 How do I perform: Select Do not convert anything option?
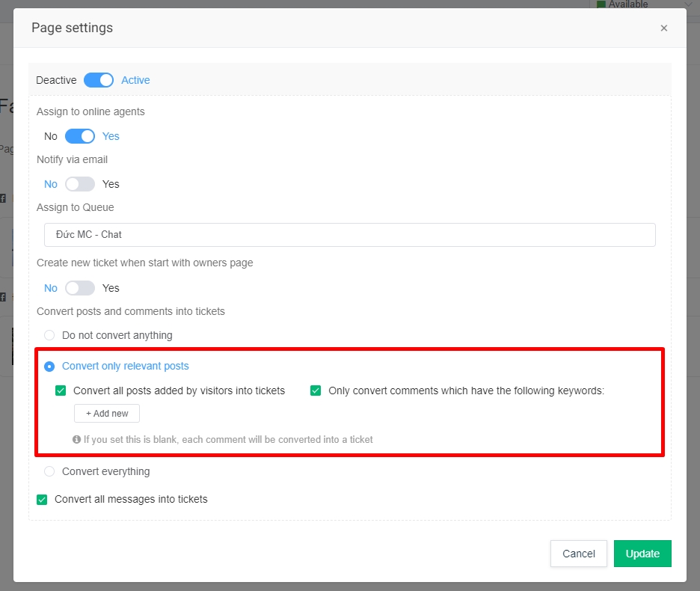tap(49, 335)
